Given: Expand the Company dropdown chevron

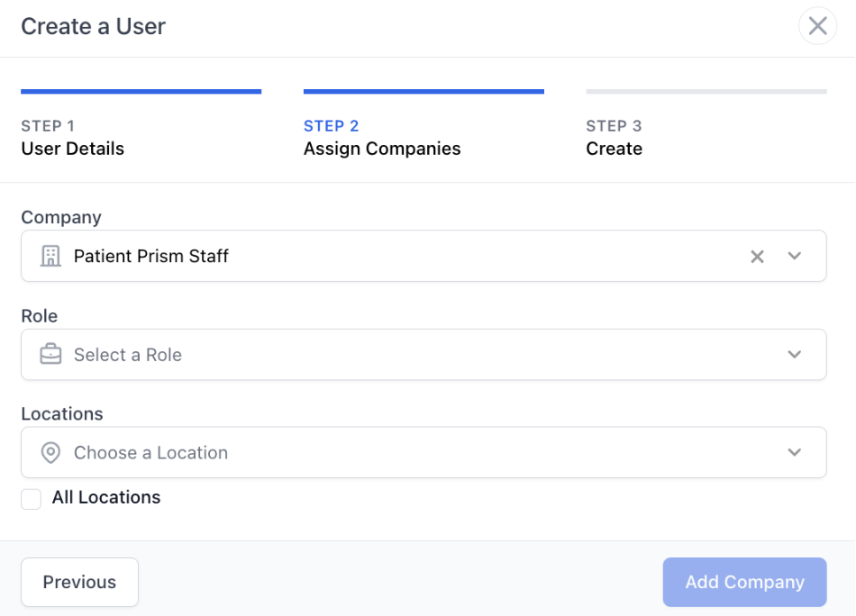Looking at the screenshot, I should (795, 256).
